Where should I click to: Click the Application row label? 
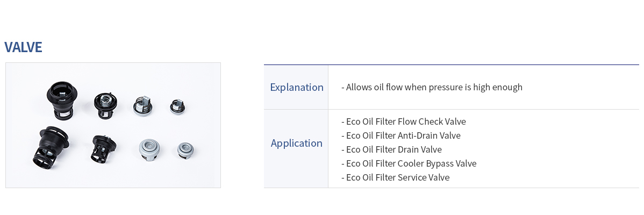tap(297, 143)
